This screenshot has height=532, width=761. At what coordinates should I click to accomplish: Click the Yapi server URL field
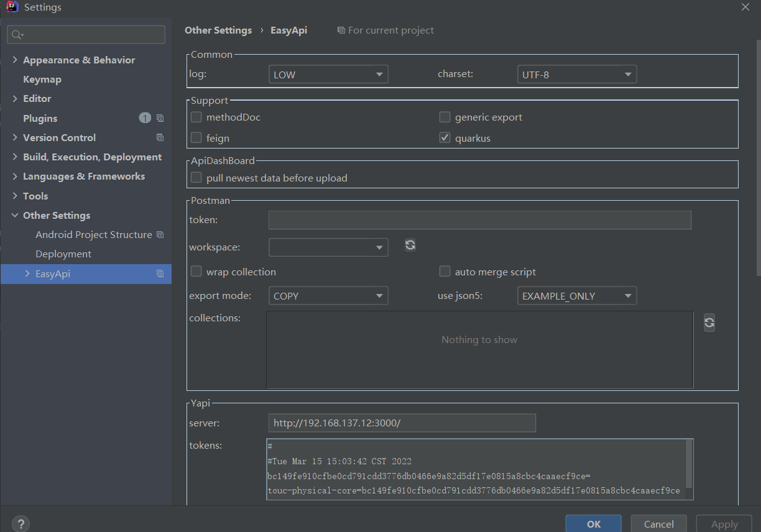point(402,423)
